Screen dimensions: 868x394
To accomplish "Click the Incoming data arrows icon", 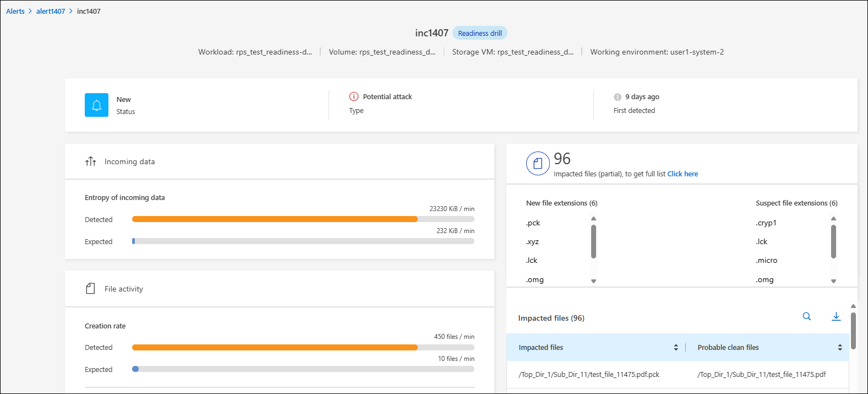I will point(91,161).
